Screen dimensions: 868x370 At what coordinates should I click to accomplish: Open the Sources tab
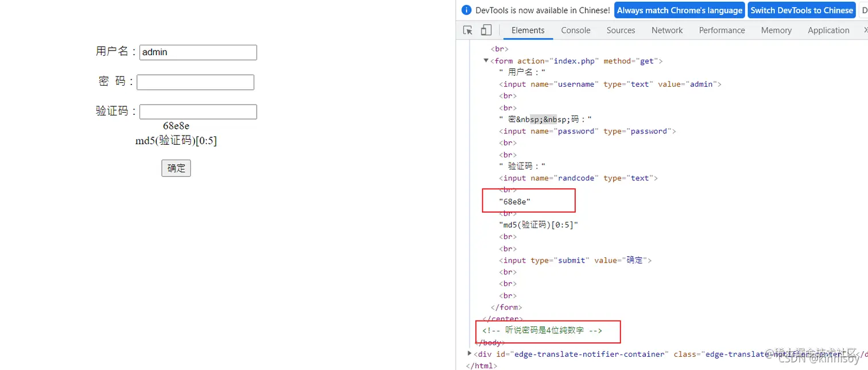tap(621, 30)
